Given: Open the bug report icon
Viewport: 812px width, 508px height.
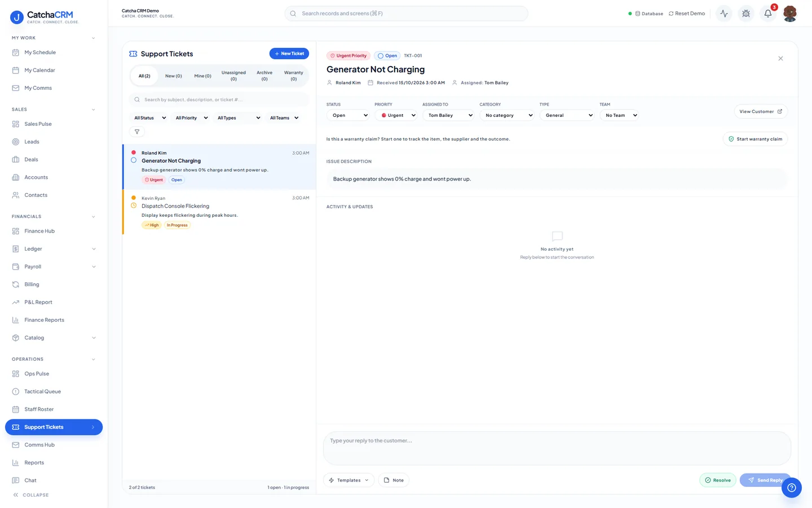Looking at the screenshot, I should [x=746, y=14].
